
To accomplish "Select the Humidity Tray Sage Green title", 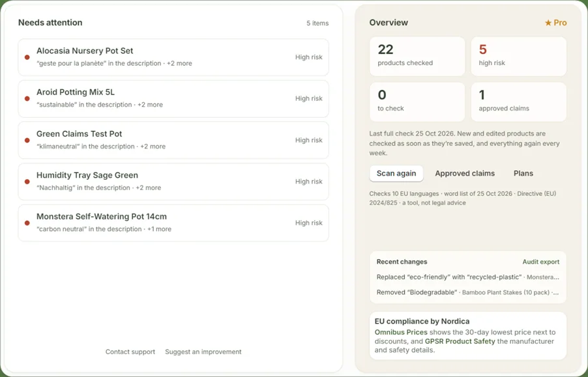I will pos(87,175).
